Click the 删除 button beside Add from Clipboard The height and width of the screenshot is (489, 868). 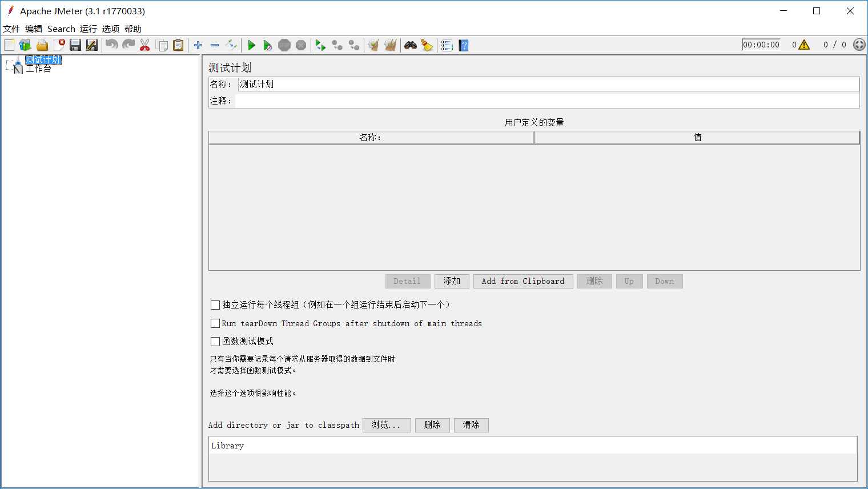coord(594,281)
